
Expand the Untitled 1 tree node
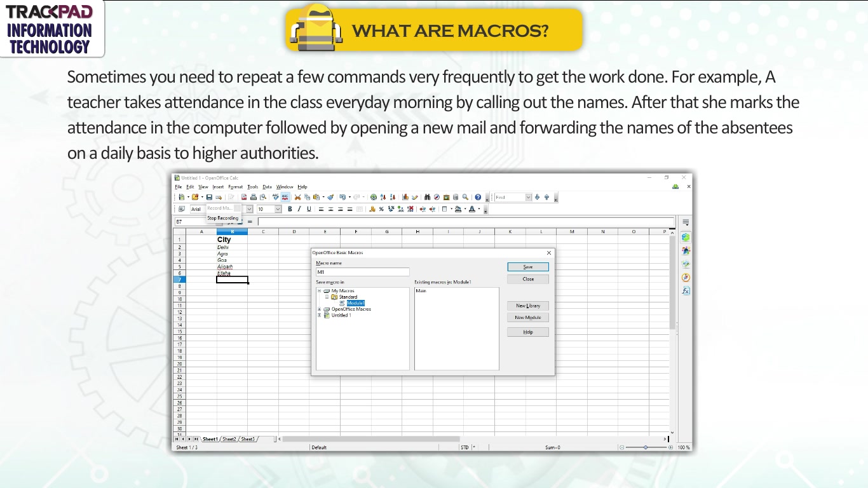(x=320, y=315)
